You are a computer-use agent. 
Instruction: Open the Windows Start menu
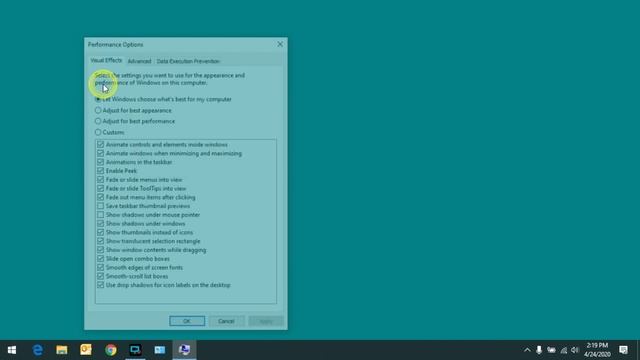click(12, 350)
